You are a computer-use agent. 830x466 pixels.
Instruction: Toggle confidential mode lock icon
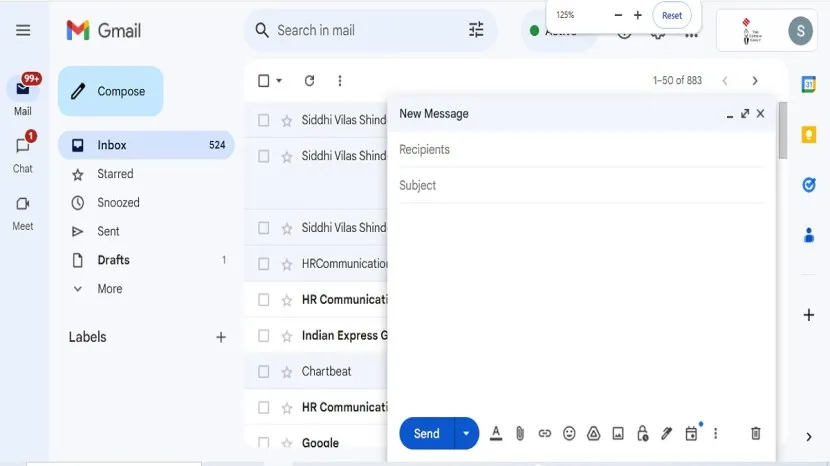[643, 433]
